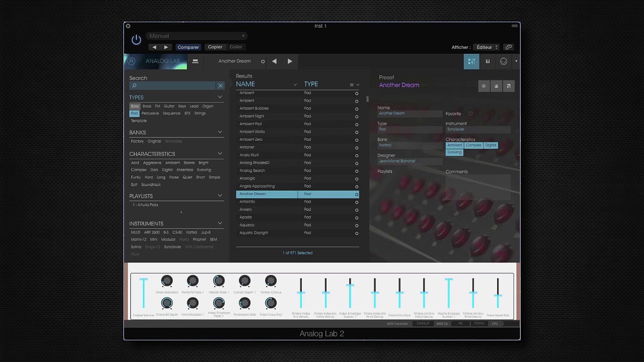644x362 pixels.
Task: Click the All MIDI channel button
Action: (x=460, y=324)
